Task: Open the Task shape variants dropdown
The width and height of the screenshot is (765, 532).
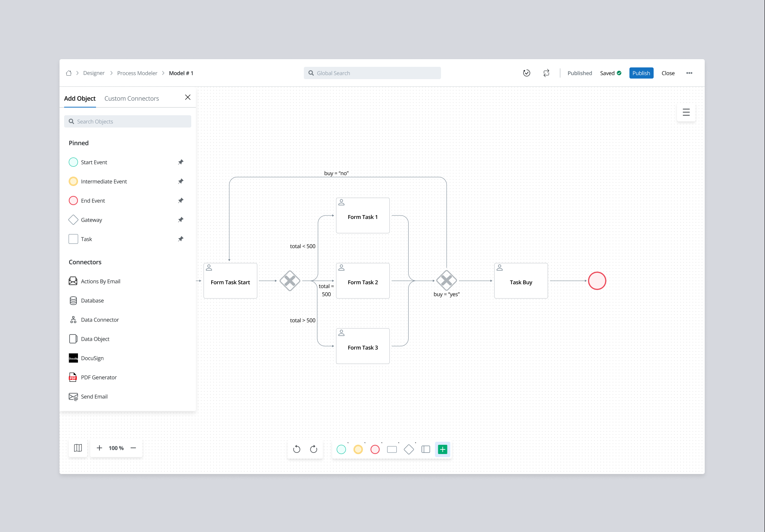Action: coord(398,443)
